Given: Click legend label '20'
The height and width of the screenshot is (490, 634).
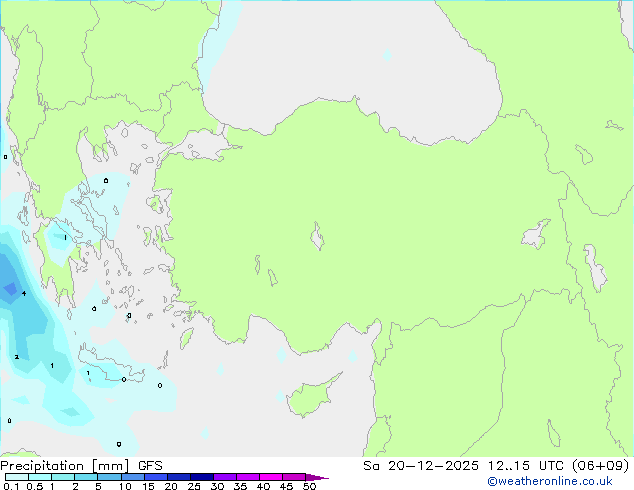Looking at the screenshot, I should pos(171,486).
